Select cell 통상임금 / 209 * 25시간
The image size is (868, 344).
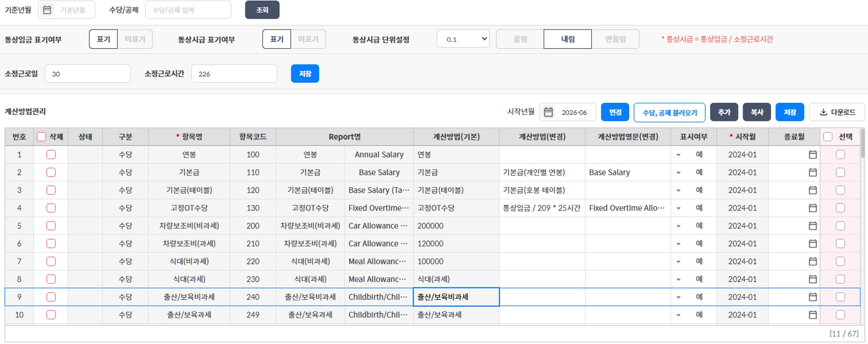pyautogui.click(x=542, y=208)
